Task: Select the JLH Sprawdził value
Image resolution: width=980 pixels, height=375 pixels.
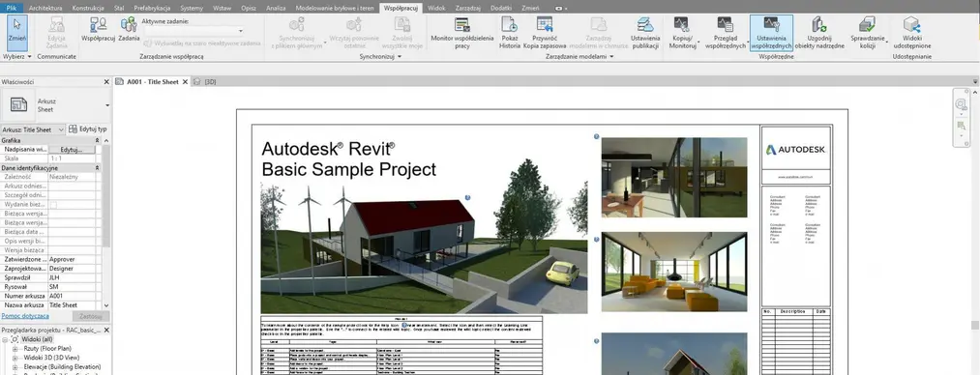Action: pos(72,277)
